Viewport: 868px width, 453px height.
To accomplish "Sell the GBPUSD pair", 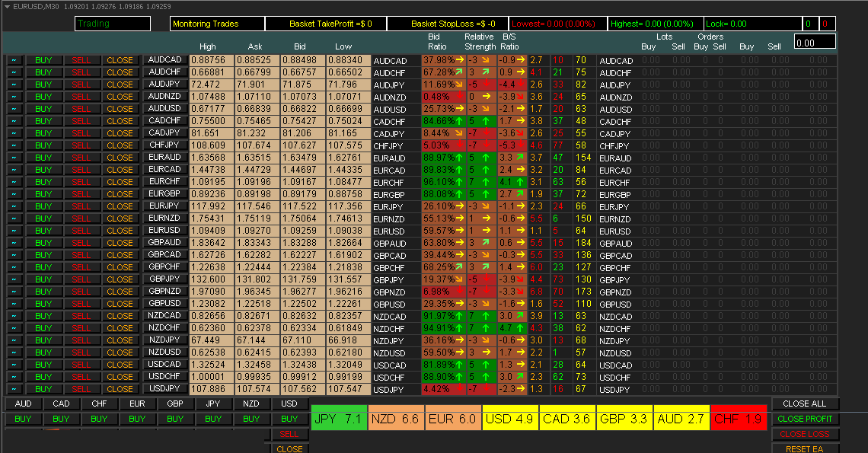I will tap(81, 304).
